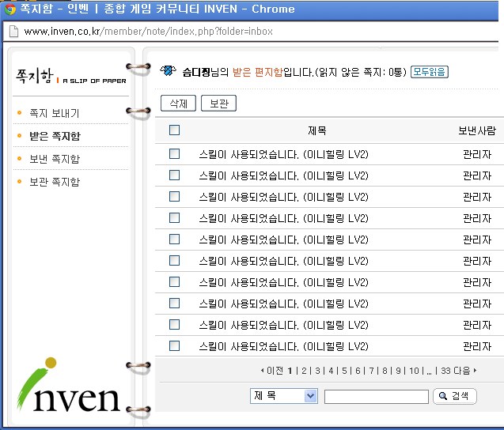Click the page document icon in the address bar
Viewport: 504px width, 430px height.
pos(13,32)
